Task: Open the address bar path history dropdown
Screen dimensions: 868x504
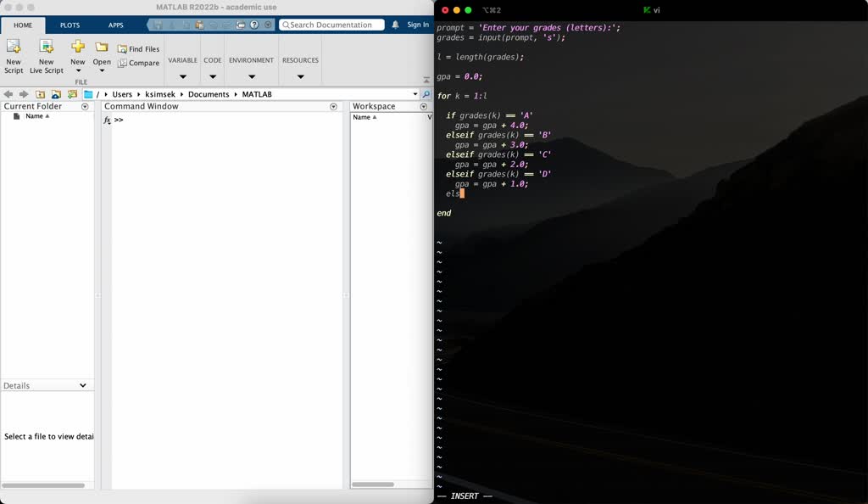Action: click(415, 94)
